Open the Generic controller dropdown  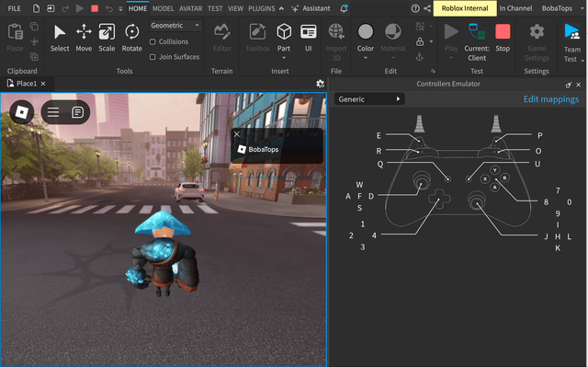(369, 99)
